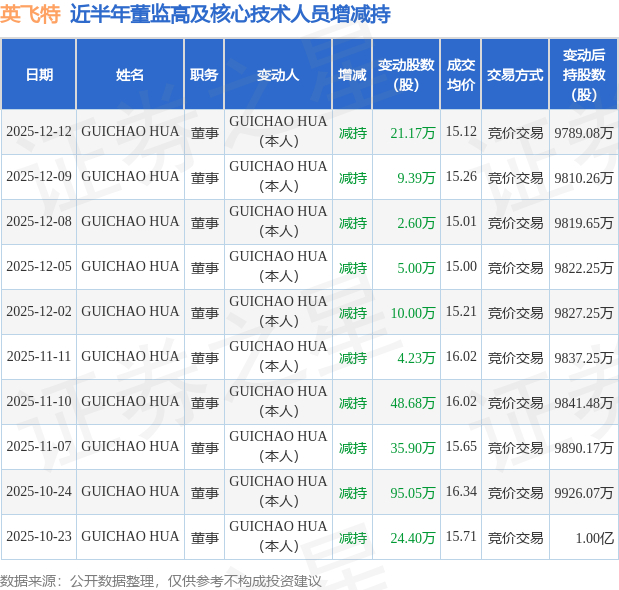Viewport: 619px width, 590px height.
Task: Click the share change value 95.05万
Action: click(x=413, y=493)
